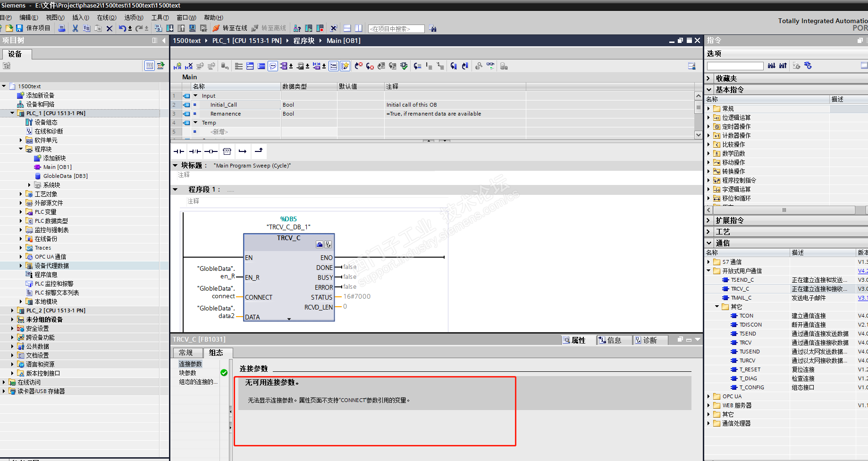Expand the PLC_2 [CPU 1513-1 PN] node
Screen dimensions: 868x461
click(x=12, y=310)
